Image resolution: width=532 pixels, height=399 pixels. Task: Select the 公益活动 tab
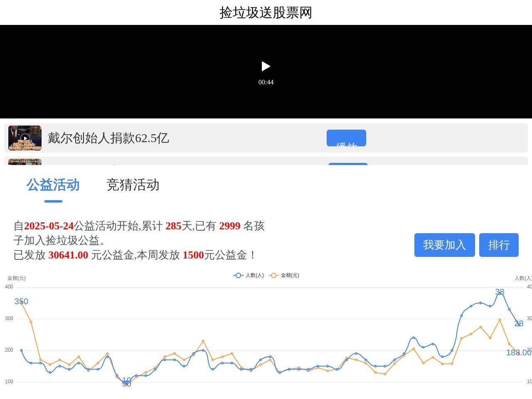[x=53, y=185]
